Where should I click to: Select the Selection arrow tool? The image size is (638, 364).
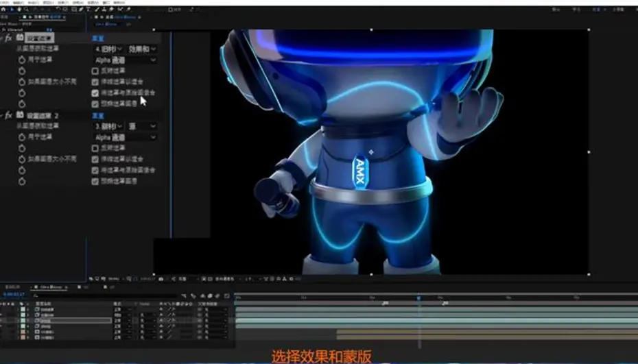tap(12, 9)
